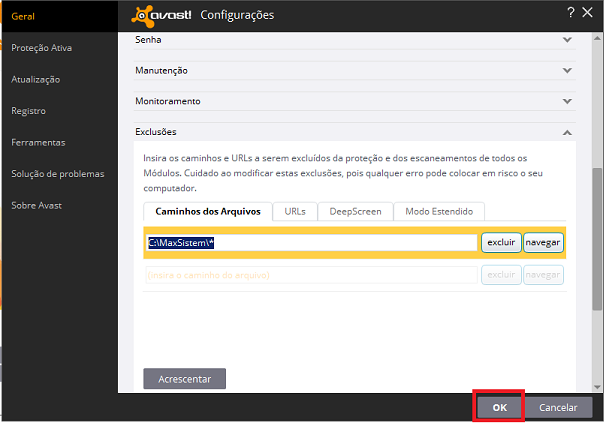Open Solução de problemas section

(58, 174)
